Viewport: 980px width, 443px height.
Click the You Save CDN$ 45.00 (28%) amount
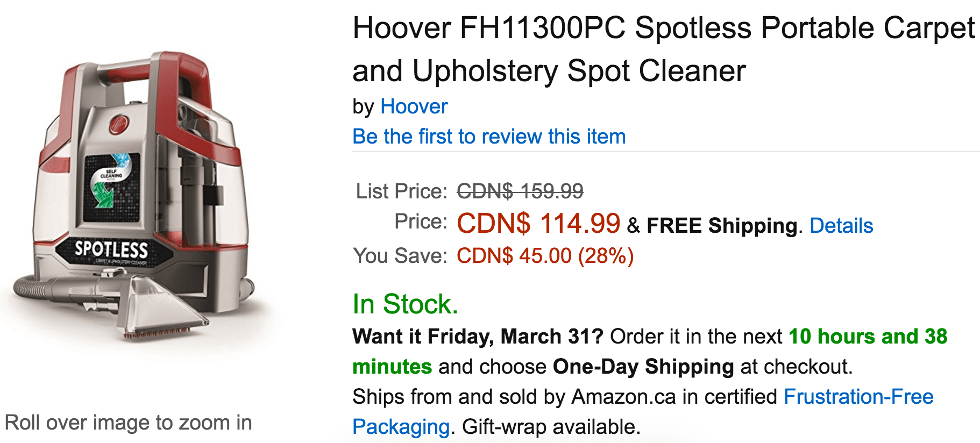point(545,256)
